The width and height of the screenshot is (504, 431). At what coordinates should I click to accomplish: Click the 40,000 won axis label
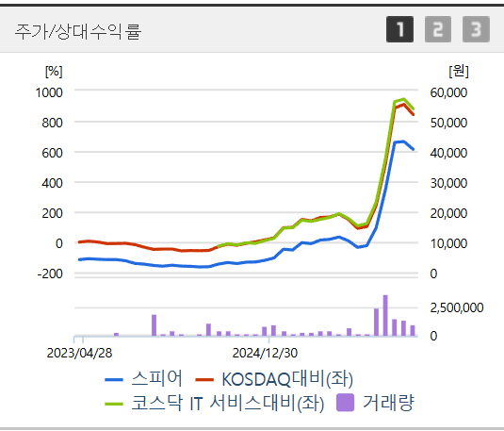click(x=448, y=153)
